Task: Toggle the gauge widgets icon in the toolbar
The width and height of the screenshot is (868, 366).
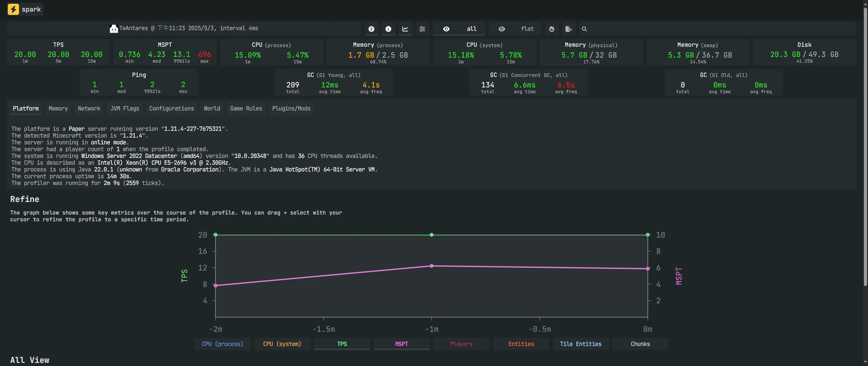Action: 372,29
